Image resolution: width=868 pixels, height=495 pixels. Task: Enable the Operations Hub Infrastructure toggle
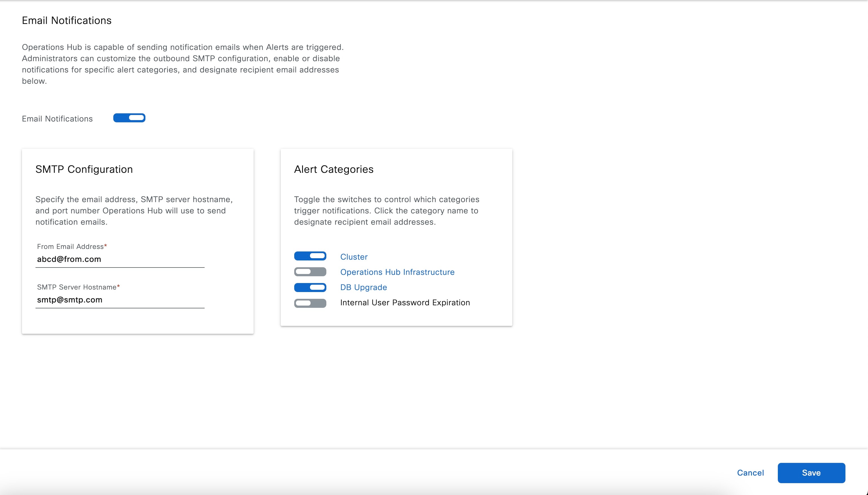pyautogui.click(x=310, y=272)
